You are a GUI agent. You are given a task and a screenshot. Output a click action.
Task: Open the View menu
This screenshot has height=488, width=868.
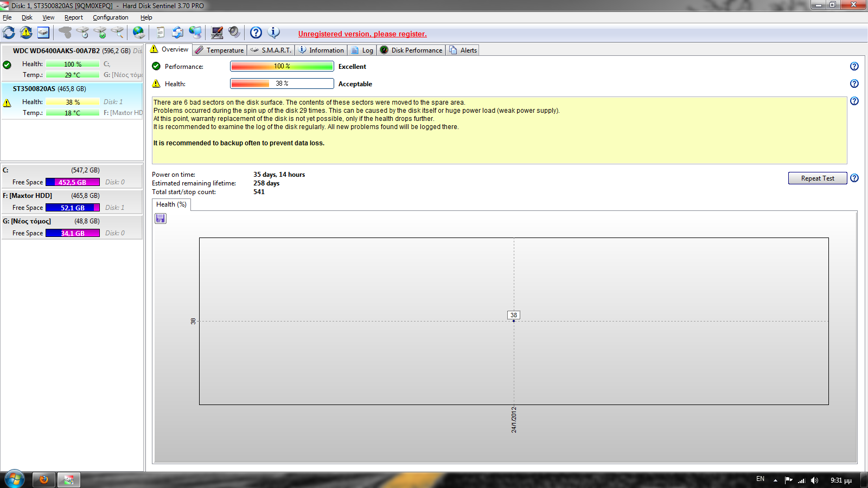pos(48,17)
